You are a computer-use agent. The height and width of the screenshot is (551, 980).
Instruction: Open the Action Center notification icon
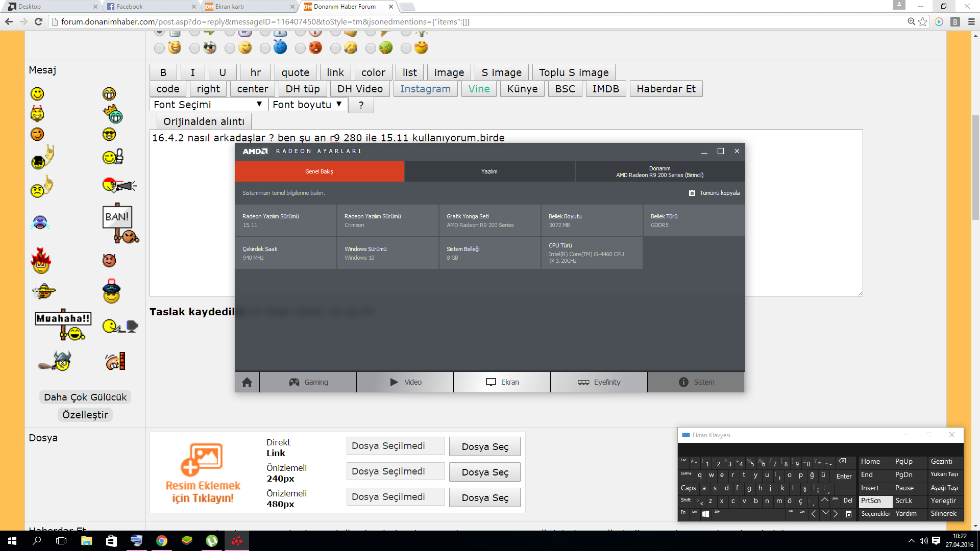(936, 541)
